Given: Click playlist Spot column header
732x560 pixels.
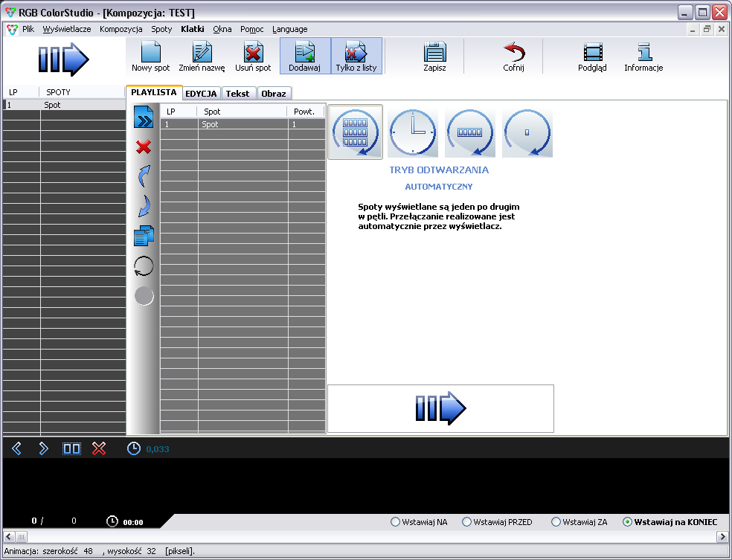Looking at the screenshot, I should point(242,111).
